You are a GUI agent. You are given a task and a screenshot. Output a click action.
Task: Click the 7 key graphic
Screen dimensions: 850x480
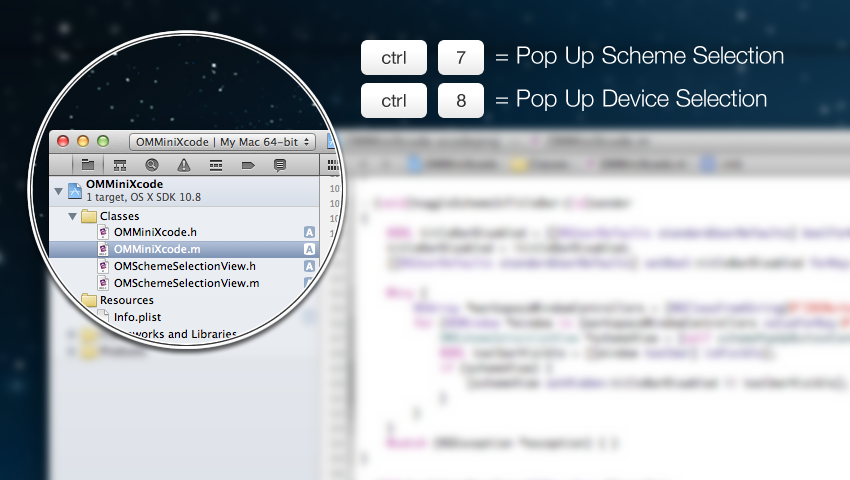click(x=461, y=57)
